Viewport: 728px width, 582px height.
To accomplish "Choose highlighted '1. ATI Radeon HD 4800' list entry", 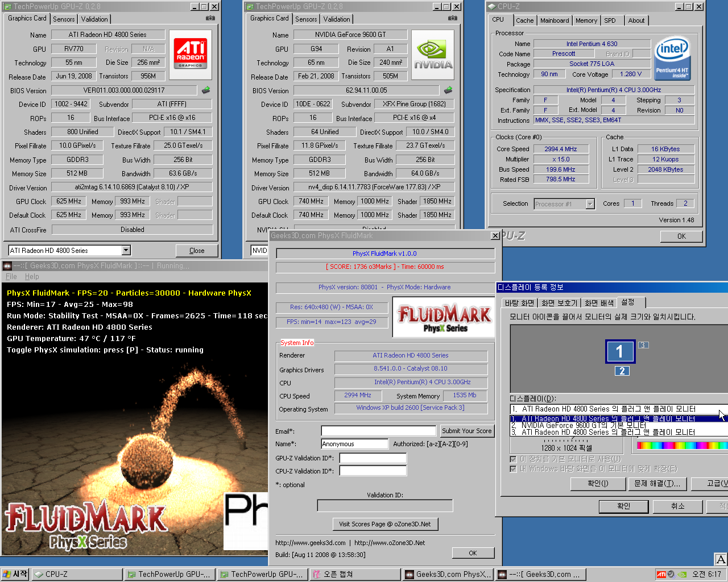I will [619, 418].
